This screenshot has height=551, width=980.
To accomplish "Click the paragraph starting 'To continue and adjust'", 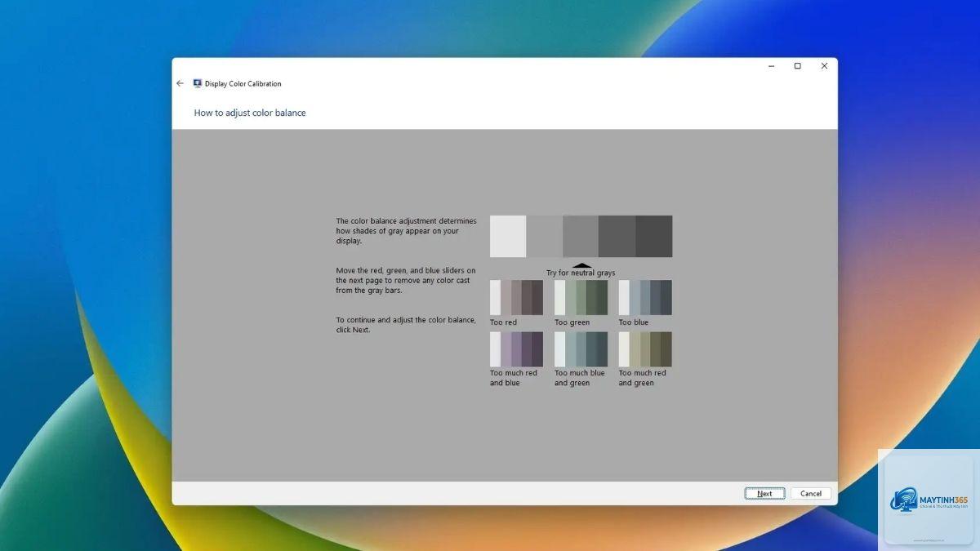I will pyautogui.click(x=406, y=325).
